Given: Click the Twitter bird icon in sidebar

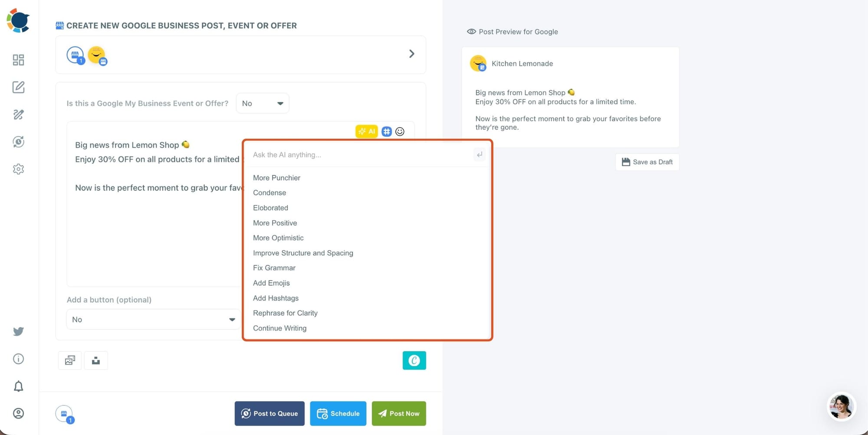Looking at the screenshot, I should point(18,332).
